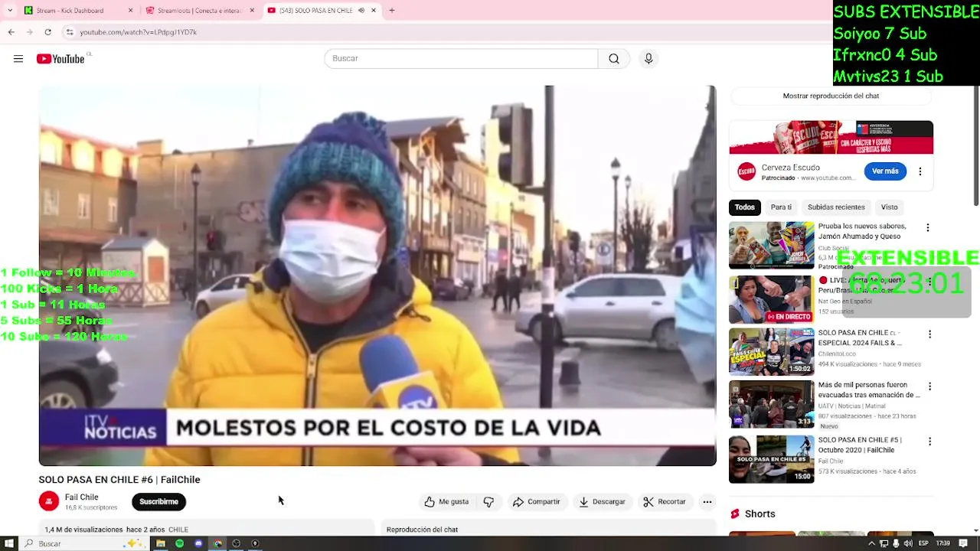The height and width of the screenshot is (551, 980).
Task: Close the Streamloots tab
Action: [252, 11]
